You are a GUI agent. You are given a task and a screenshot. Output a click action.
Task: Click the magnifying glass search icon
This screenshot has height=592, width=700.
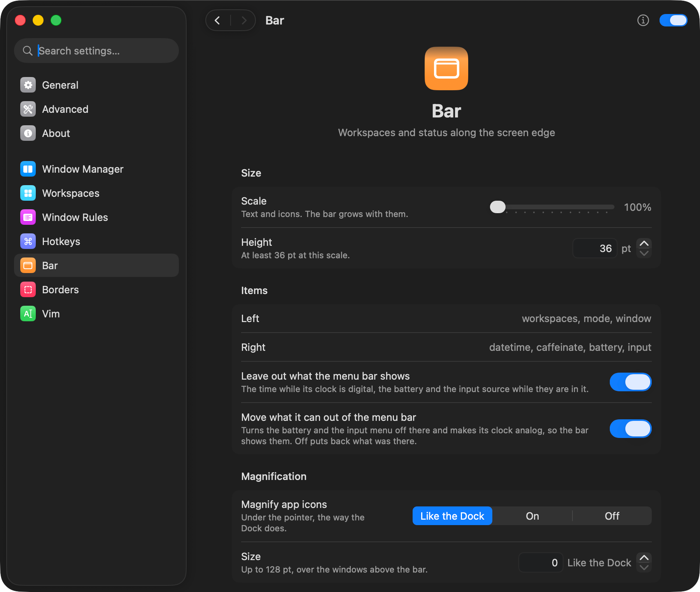[x=28, y=51]
